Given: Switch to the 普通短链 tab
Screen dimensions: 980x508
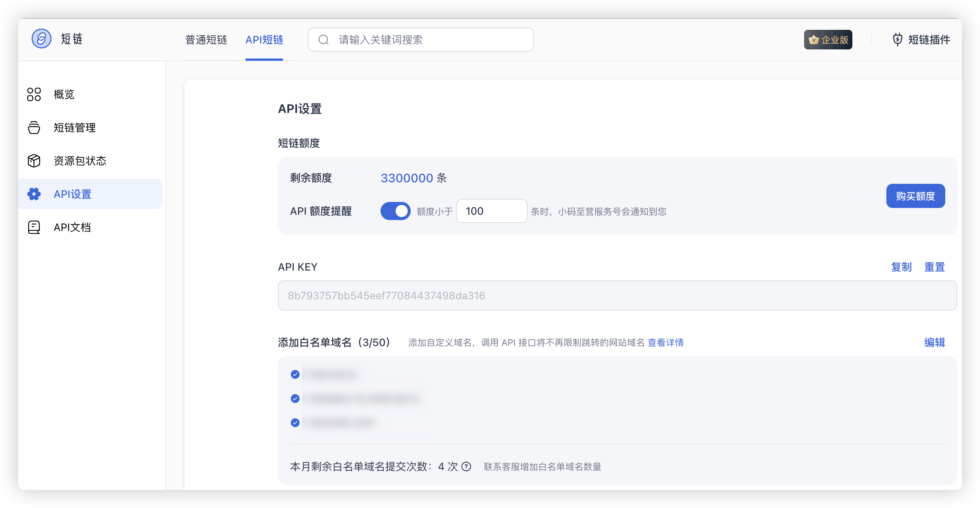Looking at the screenshot, I should (206, 40).
